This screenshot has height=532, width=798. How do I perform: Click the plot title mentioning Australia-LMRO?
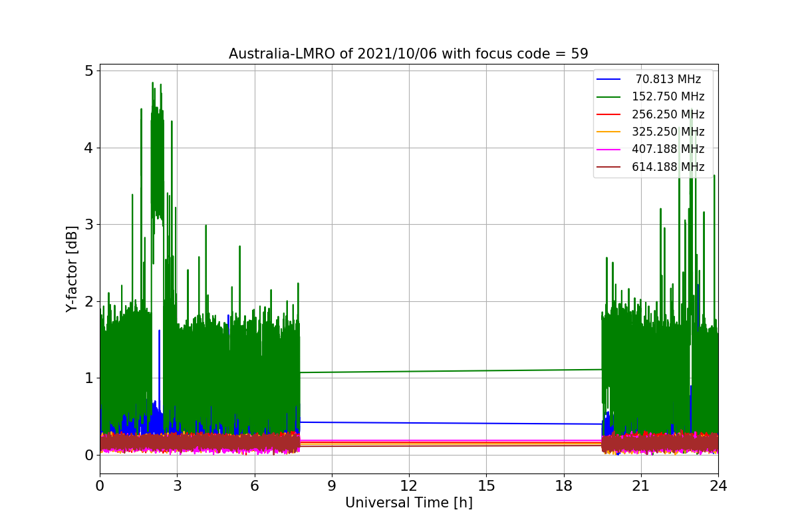point(408,54)
